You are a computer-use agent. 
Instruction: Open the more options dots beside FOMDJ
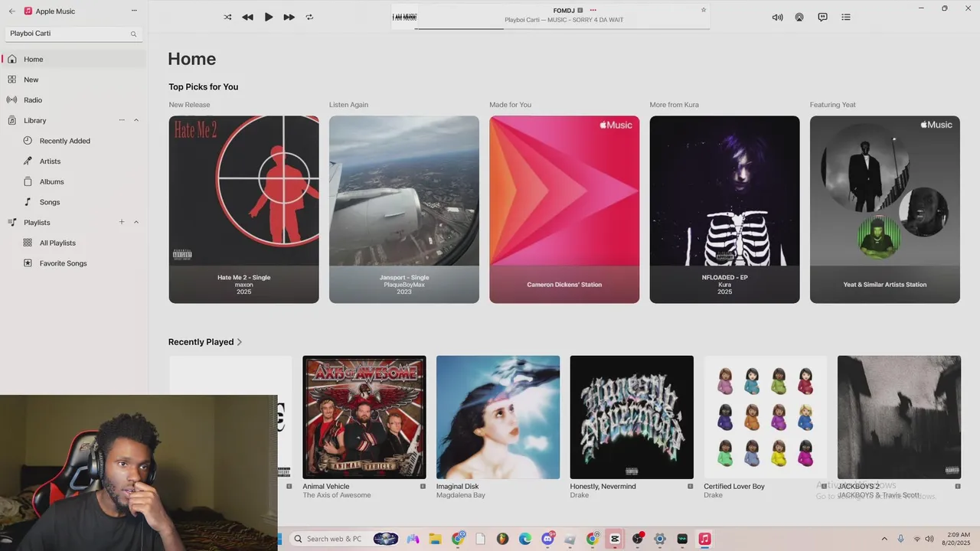593,10
